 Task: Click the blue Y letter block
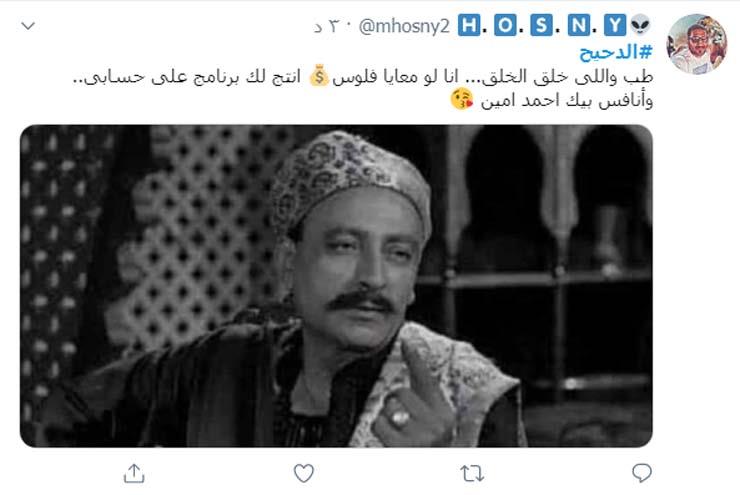click(x=615, y=25)
